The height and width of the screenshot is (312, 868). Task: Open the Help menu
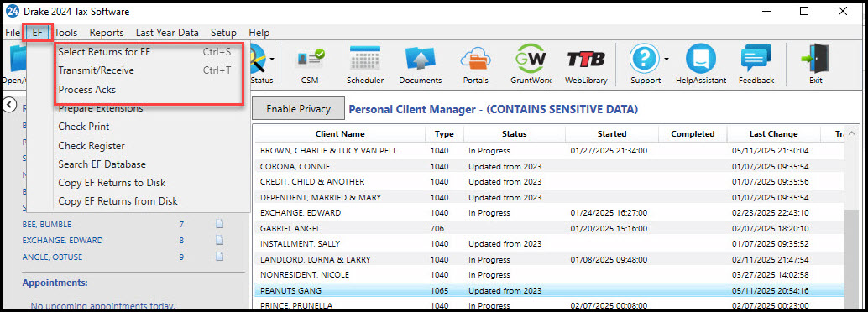pyautogui.click(x=259, y=33)
